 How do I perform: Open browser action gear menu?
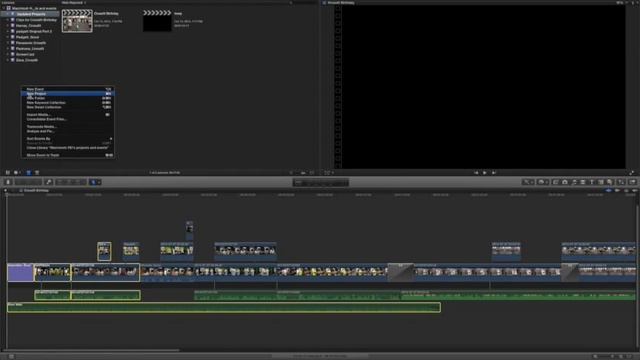pyautogui.click(x=17, y=173)
